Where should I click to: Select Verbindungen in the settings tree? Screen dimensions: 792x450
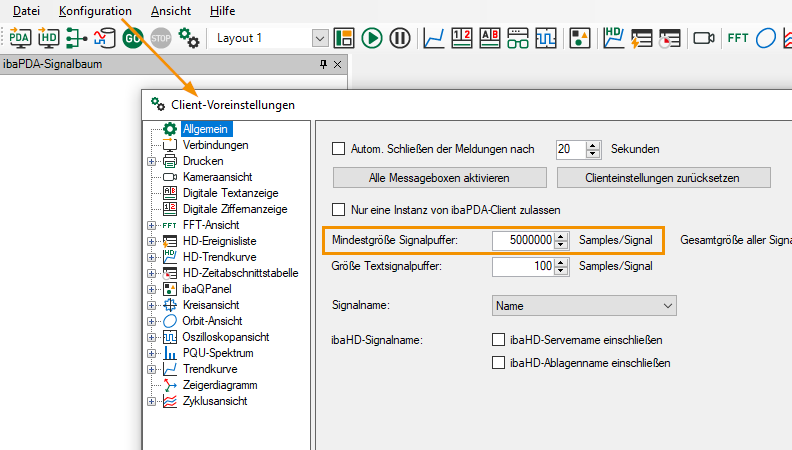pos(215,145)
